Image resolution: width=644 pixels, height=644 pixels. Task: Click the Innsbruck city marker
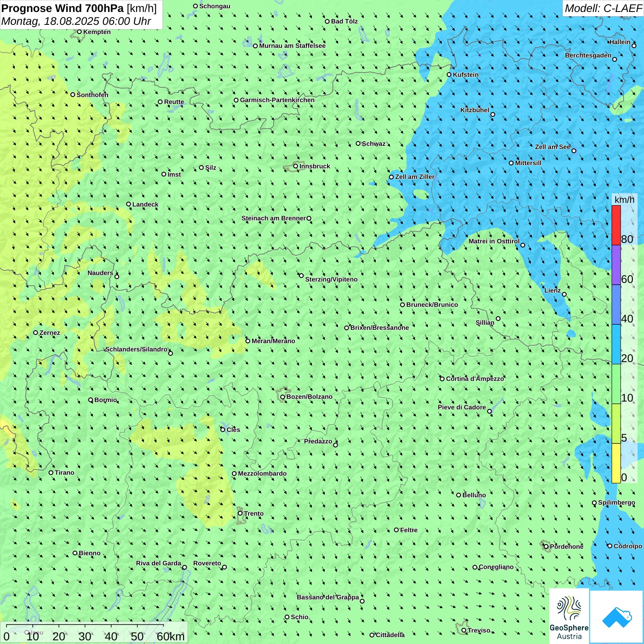point(296,166)
